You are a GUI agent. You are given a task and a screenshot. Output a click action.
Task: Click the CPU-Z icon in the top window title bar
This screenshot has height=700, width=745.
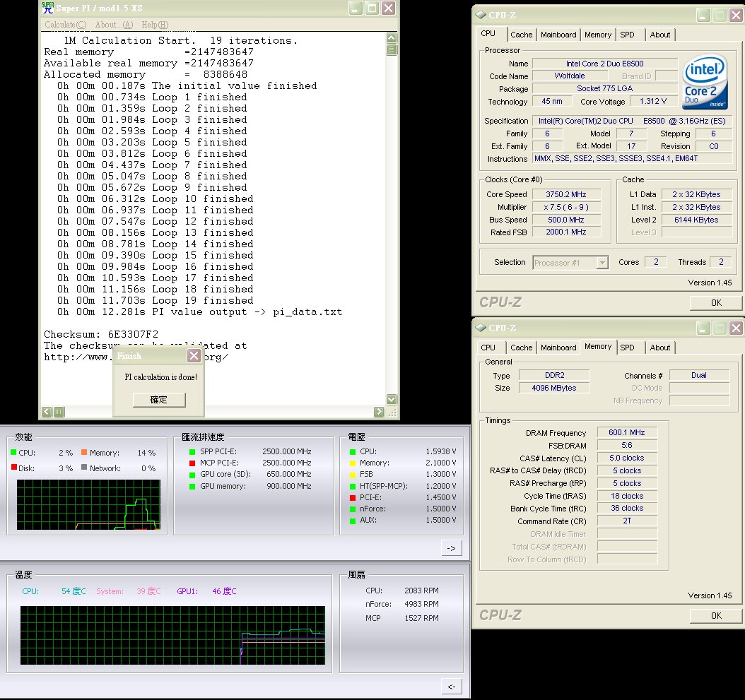point(481,16)
